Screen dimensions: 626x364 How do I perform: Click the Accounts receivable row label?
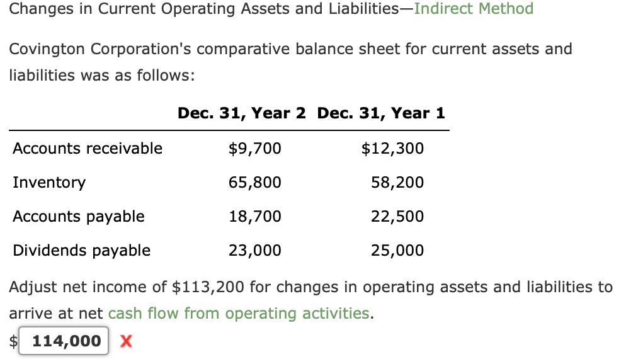click(x=87, y=148)
